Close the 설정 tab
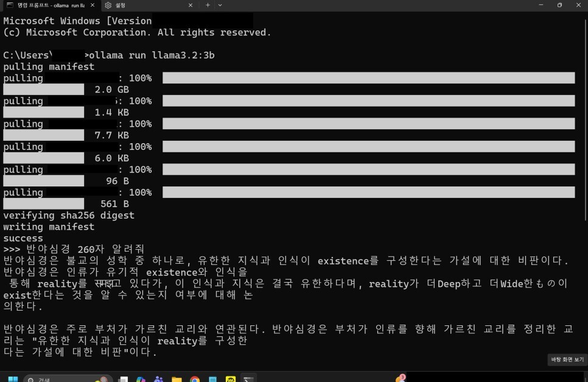The image size is (588, 382). tap(191, 5)
